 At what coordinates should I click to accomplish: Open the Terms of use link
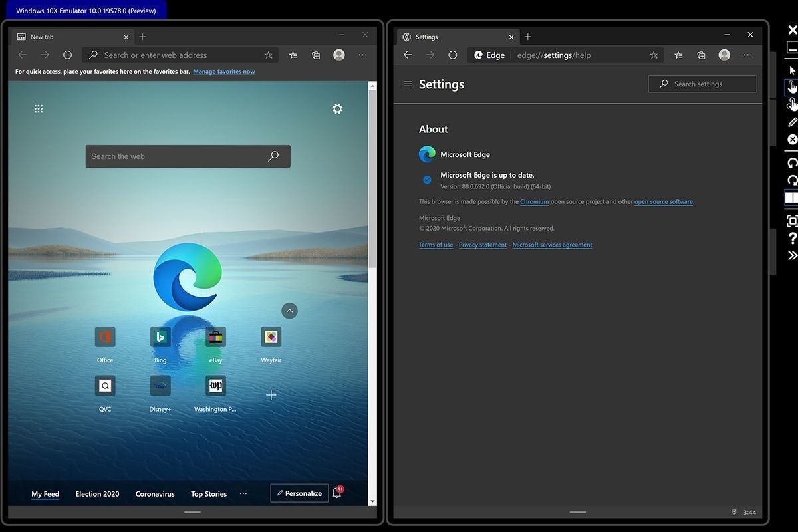436,245
